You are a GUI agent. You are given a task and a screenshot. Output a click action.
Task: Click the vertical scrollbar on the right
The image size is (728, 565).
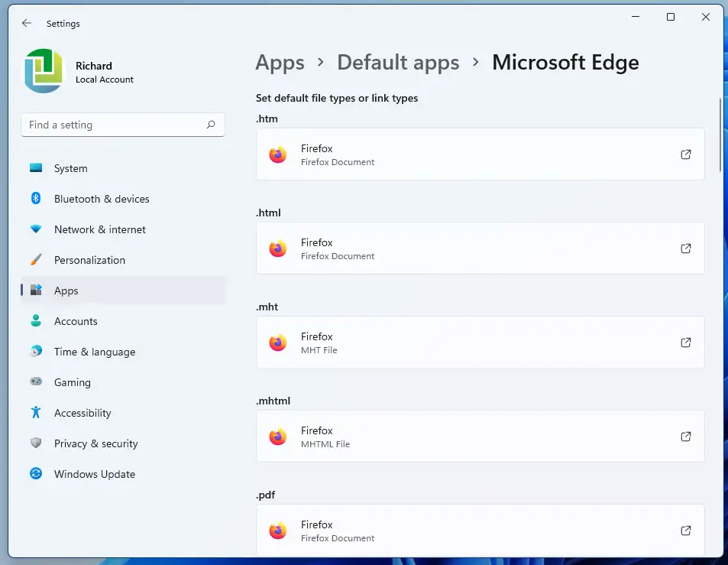click(x=720, y=135)
